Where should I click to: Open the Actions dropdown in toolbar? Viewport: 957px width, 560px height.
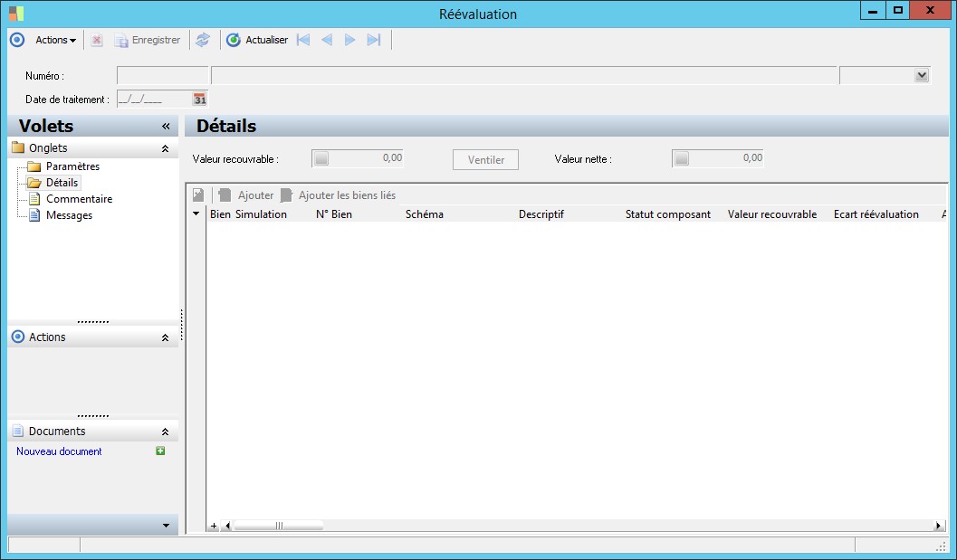click(55, 41)
